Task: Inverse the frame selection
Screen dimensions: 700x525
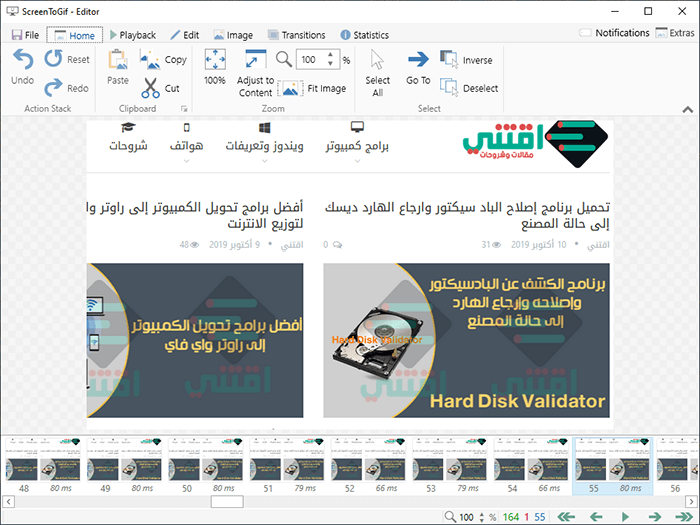Action: click(x=467, y=60)
